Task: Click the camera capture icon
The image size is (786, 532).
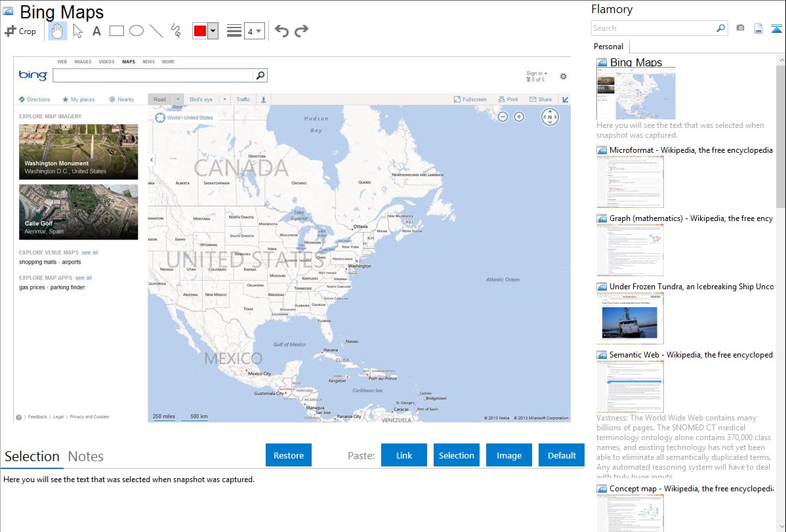Action: tap(740, 28)
